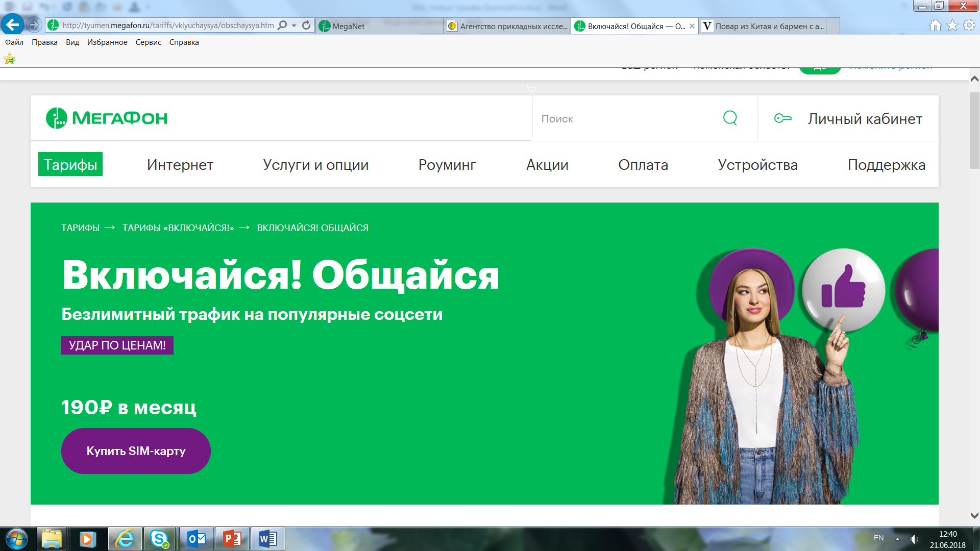Open PowerPoint from the taskbar

click(x=232, y=539)
